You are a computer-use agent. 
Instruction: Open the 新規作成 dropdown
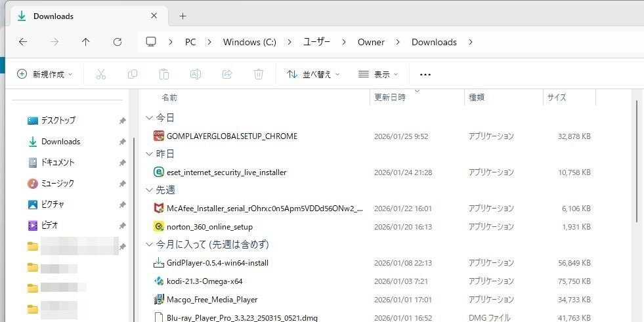(45, 74)
